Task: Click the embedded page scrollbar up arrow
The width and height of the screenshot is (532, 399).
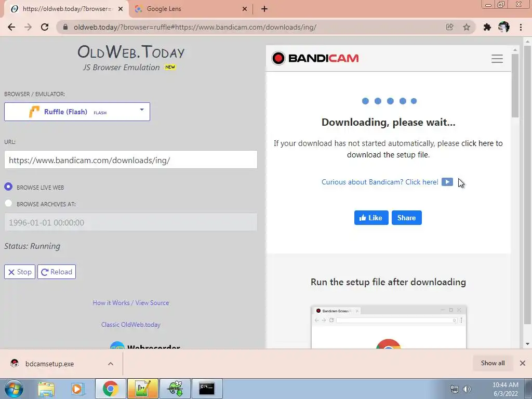Action: pos(515,50)
